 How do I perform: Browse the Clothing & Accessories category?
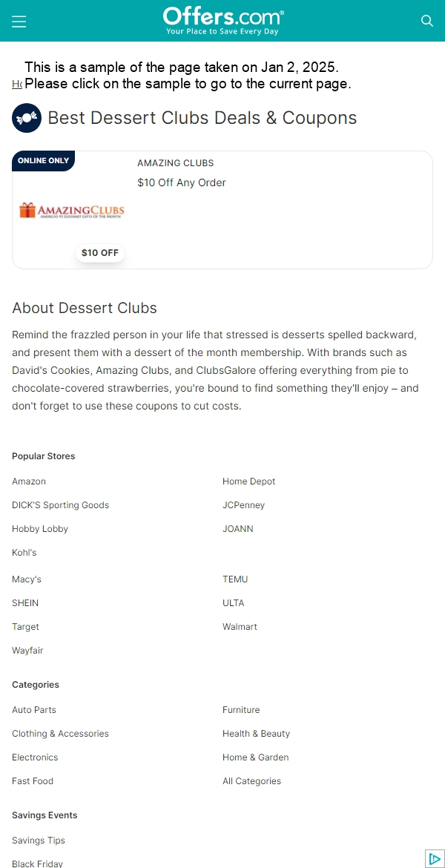tap(60, 734)
